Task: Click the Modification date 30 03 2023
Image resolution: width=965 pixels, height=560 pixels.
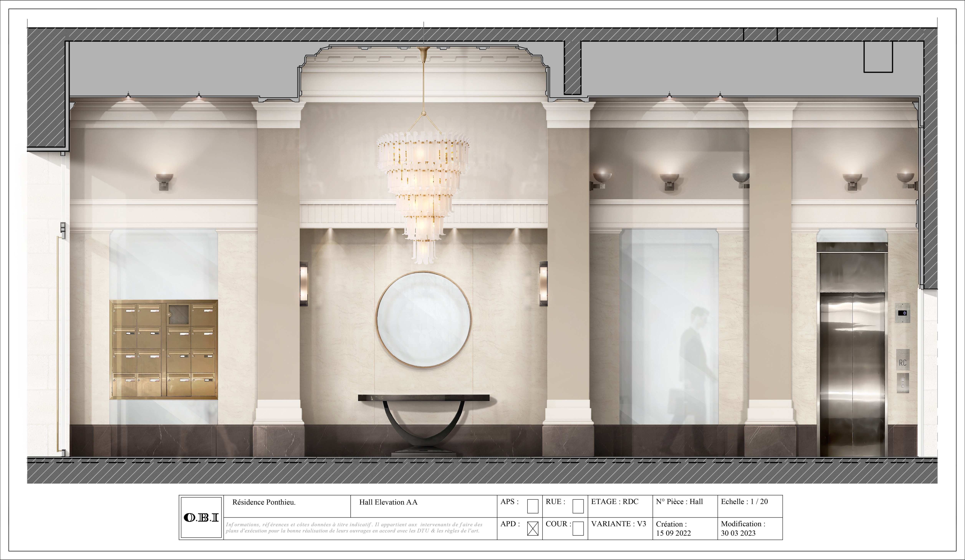Action: pos(738,533)
